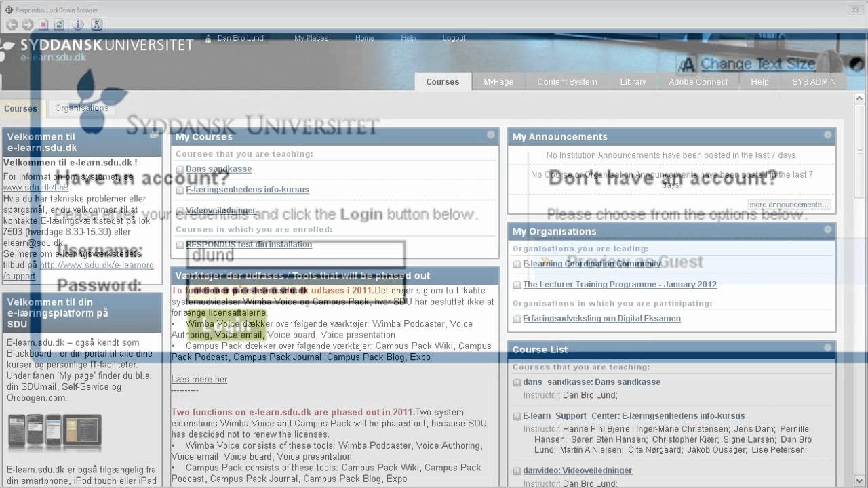Switch to the MyPage tab
The width and height of the screenshot is (868, 488).
pos(498,81)
